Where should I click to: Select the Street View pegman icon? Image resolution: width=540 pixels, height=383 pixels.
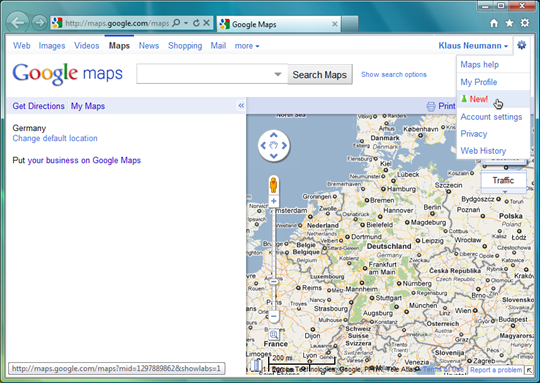tap(273, 185)
